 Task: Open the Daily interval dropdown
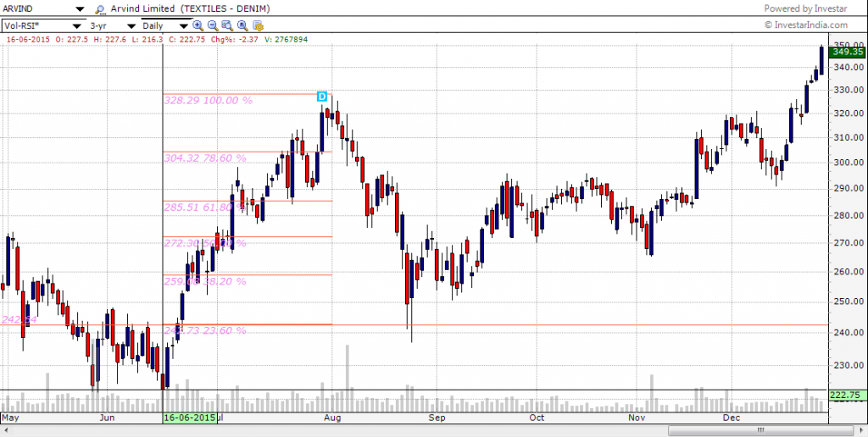tap(184, 26)
